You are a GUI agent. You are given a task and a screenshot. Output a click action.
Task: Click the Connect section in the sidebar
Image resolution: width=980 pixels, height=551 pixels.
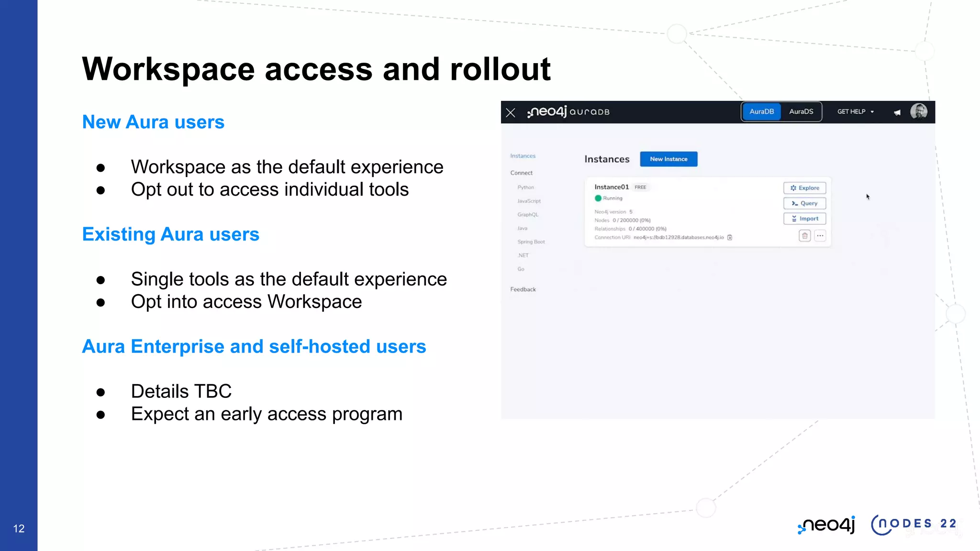(x=521, y=173)
